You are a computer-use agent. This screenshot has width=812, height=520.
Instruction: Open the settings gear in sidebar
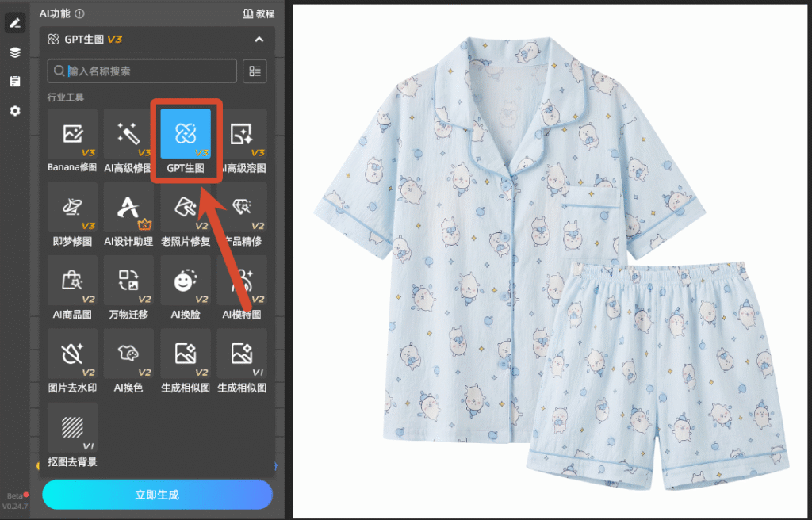click(x=15, y=111)
